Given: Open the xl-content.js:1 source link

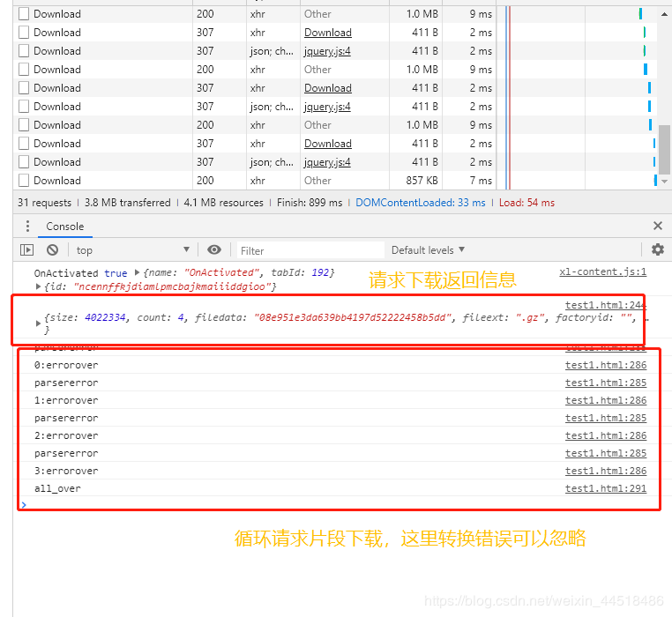Looking at the screenshot, I should click(602, 272).
